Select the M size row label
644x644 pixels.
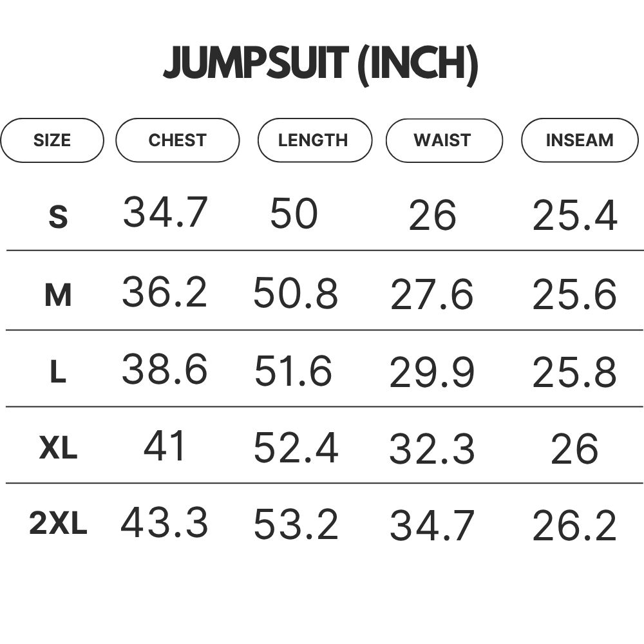click(x=58, y=295)
